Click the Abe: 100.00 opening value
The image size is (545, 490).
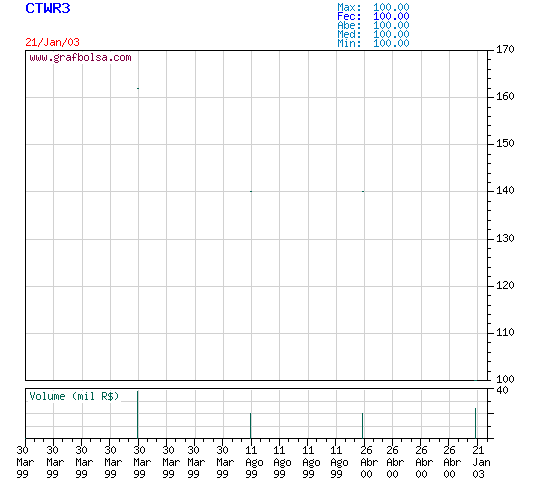coord(373,25)
